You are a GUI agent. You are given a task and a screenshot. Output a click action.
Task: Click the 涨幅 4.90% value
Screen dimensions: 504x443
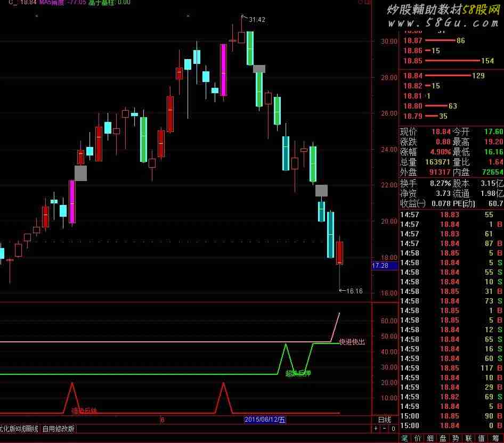coord(441,152)
